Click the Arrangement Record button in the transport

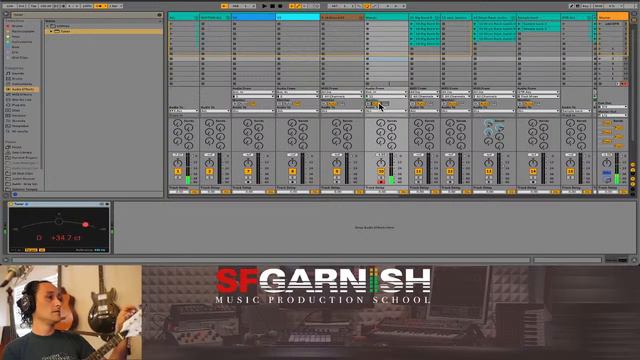(280, 6)
